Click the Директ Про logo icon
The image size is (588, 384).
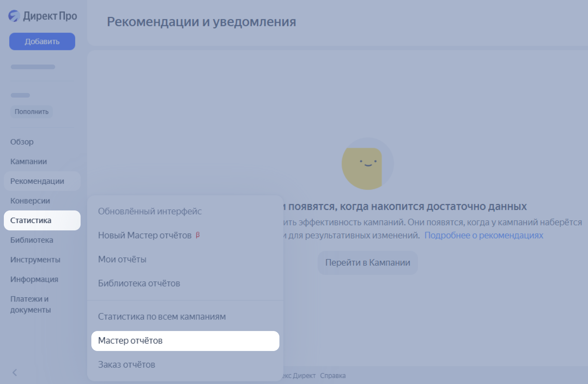(15, 16)
